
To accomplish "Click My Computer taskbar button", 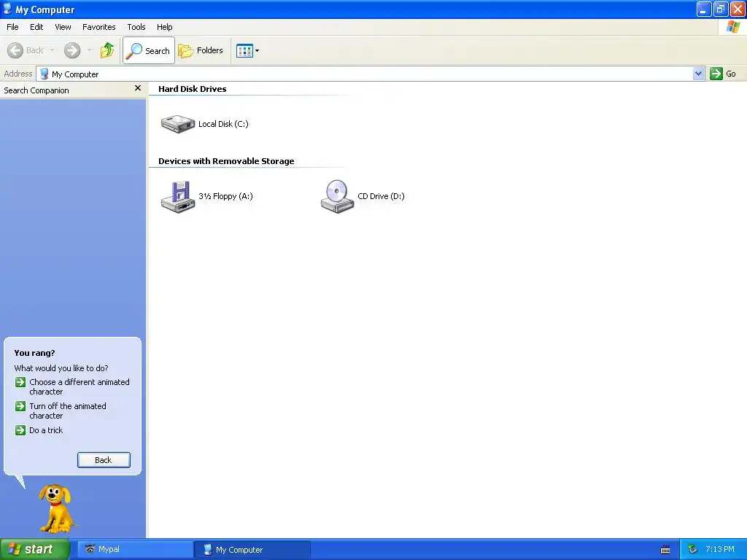I will click(x=252, y=550).
